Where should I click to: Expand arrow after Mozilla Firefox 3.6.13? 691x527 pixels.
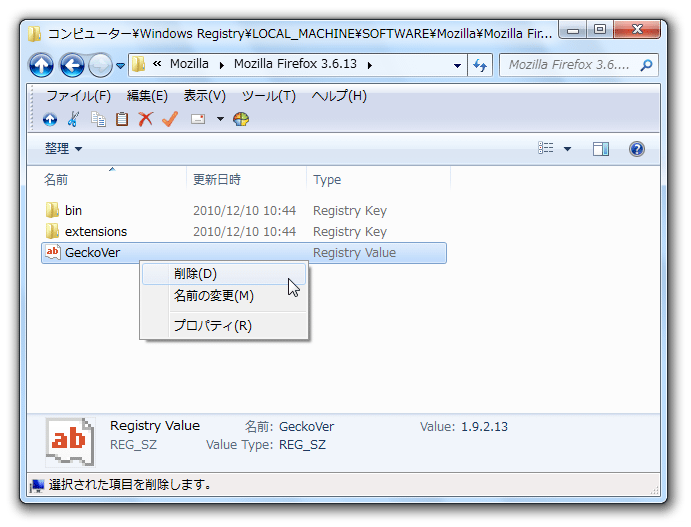click(370, 65)
